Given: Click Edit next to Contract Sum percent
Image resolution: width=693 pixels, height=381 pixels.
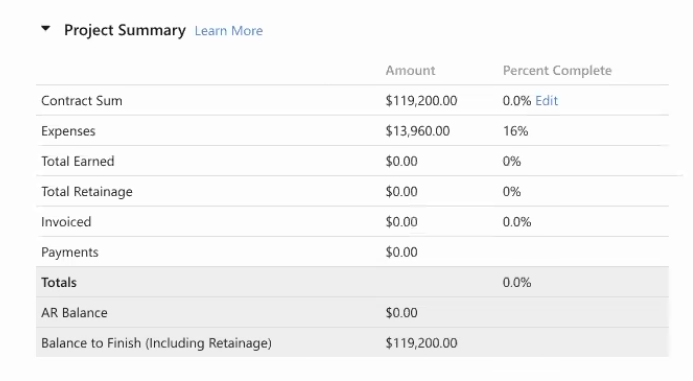Looking at the screenshot, I should 546,101.
